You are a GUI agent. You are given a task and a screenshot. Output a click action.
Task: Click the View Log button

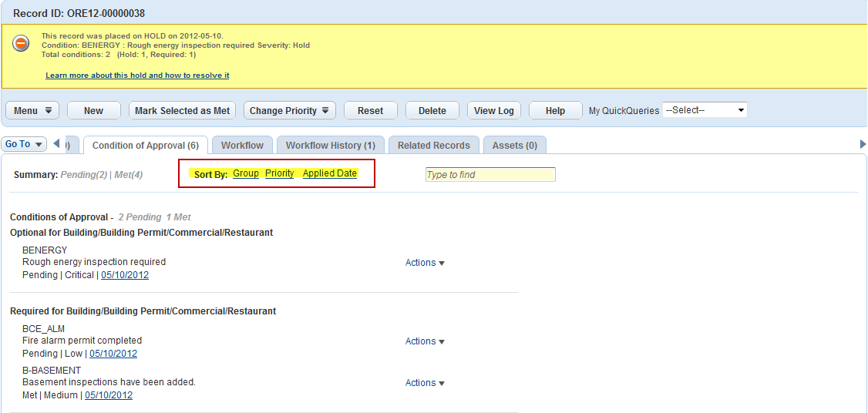(x=493, y=111)
